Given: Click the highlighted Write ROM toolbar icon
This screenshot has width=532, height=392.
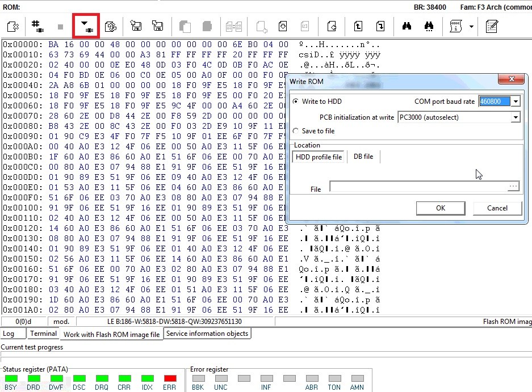Looking at the screenshot, I should coord(86,26).
